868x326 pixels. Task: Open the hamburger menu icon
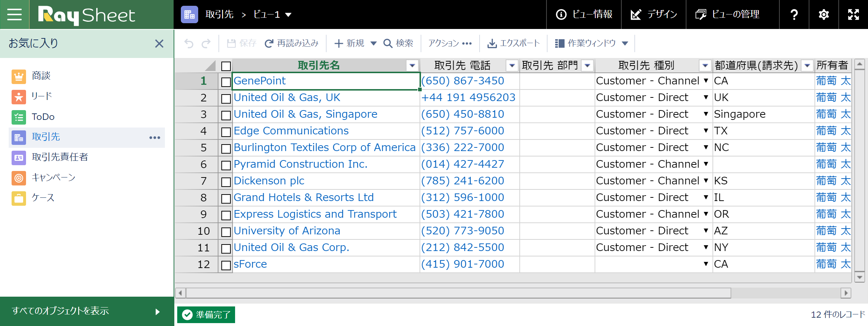pos(14,14)
